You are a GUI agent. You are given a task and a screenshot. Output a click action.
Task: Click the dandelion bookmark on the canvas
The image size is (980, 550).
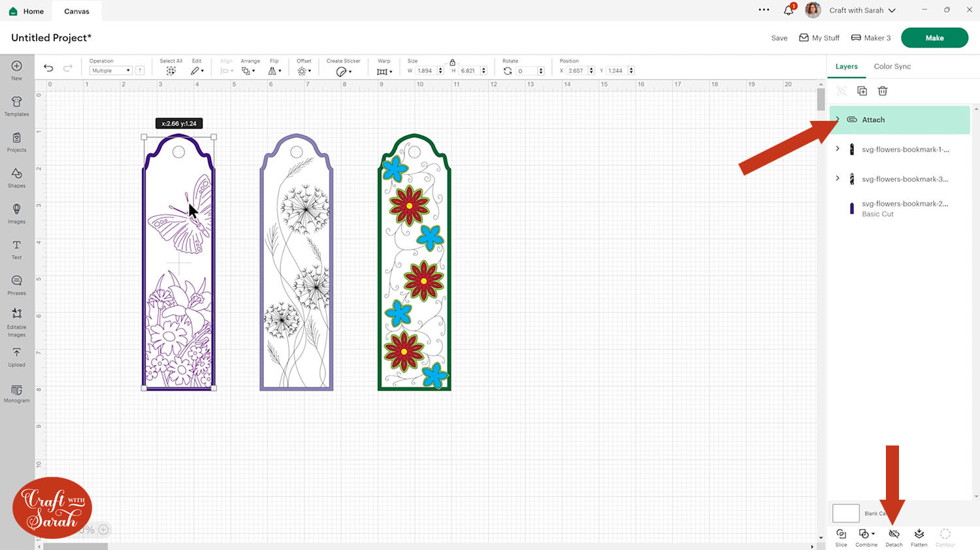pos(297,262)
